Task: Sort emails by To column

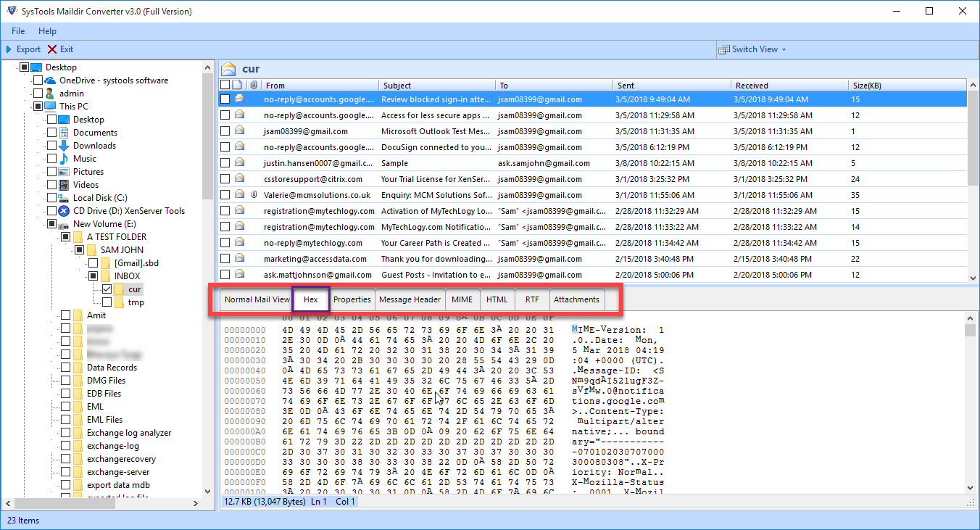Action: point(555,86)
